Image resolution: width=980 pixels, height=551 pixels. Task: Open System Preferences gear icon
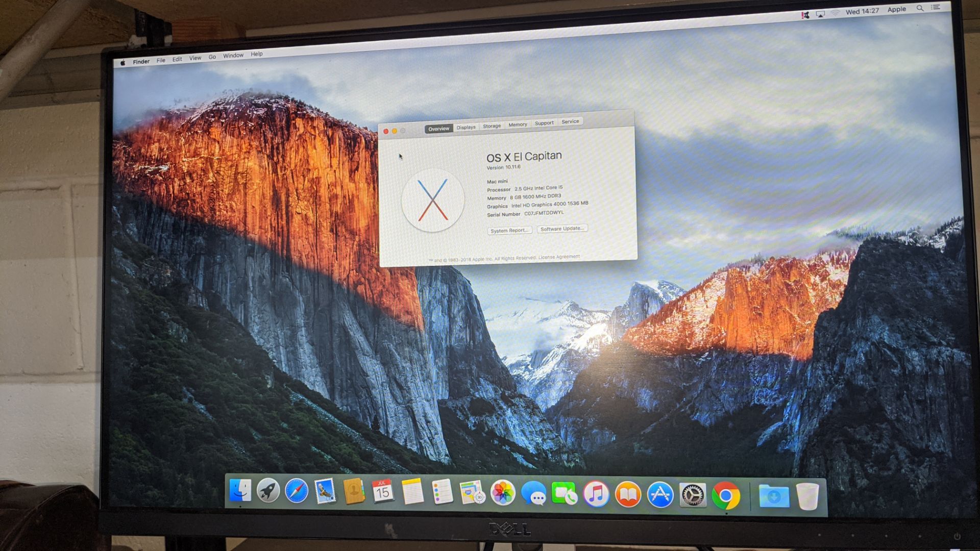(693, 495)
